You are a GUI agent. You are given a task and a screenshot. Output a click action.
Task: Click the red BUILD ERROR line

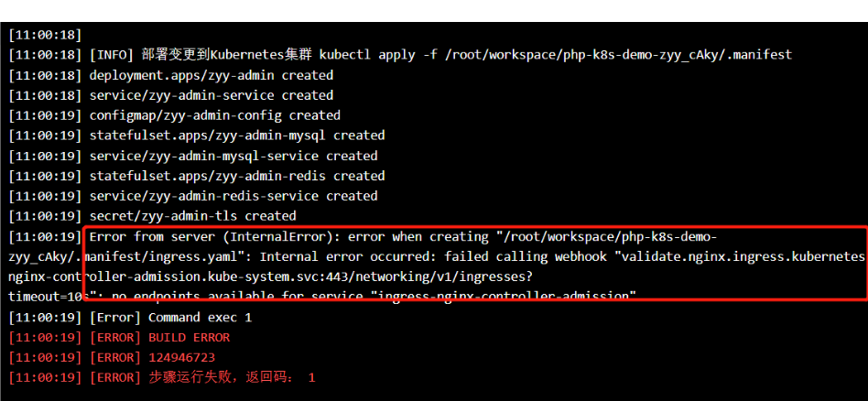point(119,338)
